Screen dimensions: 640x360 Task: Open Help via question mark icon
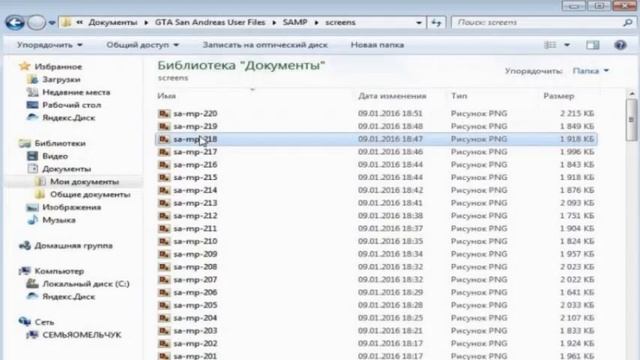pyautogui.click(x=620, y=45)
